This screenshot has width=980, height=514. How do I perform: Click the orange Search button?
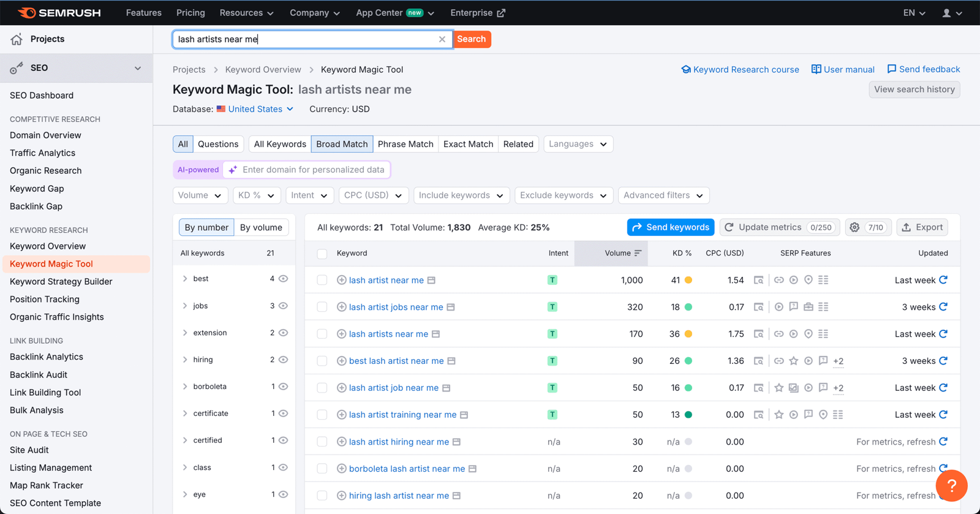(472, 39)
